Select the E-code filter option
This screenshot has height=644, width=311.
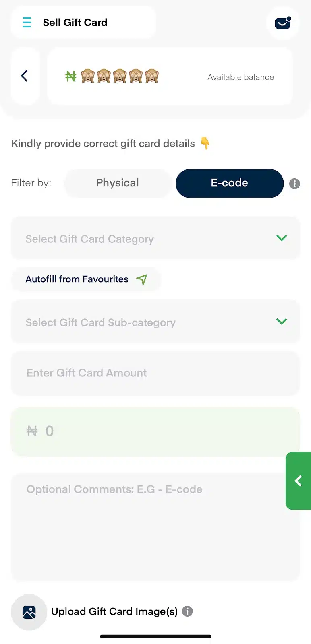[x=230, y=183]
